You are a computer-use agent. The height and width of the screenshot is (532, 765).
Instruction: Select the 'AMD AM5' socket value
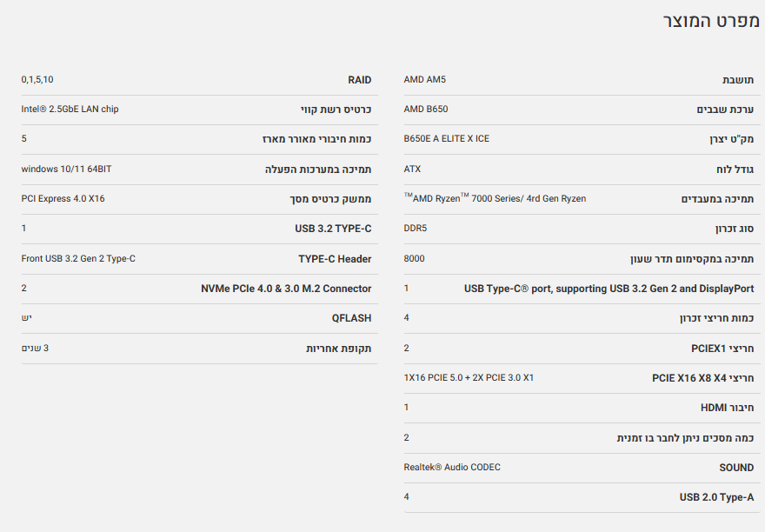424,80
